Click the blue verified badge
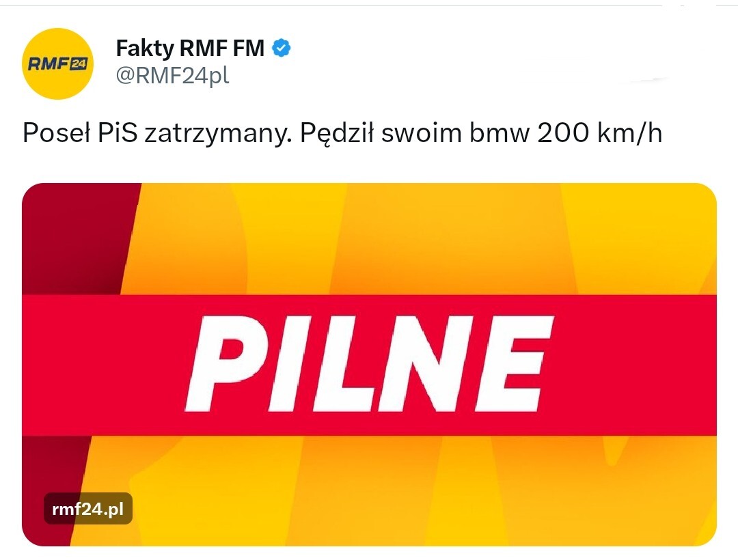 tap(282, 48)
